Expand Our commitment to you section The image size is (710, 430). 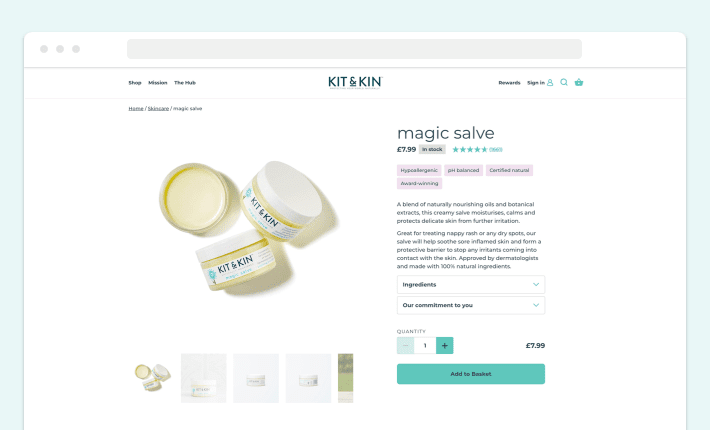pos(471,305)
